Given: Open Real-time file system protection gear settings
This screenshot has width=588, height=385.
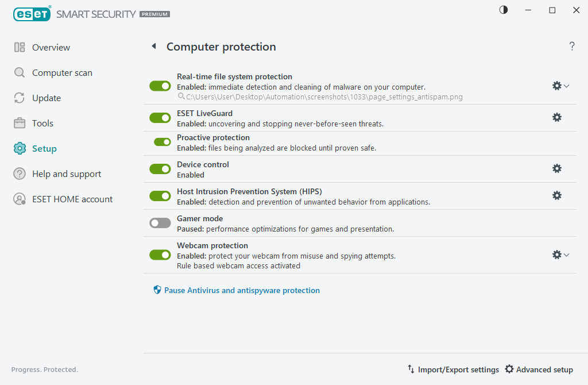Looking at the screenshot, I should (556, 86).
